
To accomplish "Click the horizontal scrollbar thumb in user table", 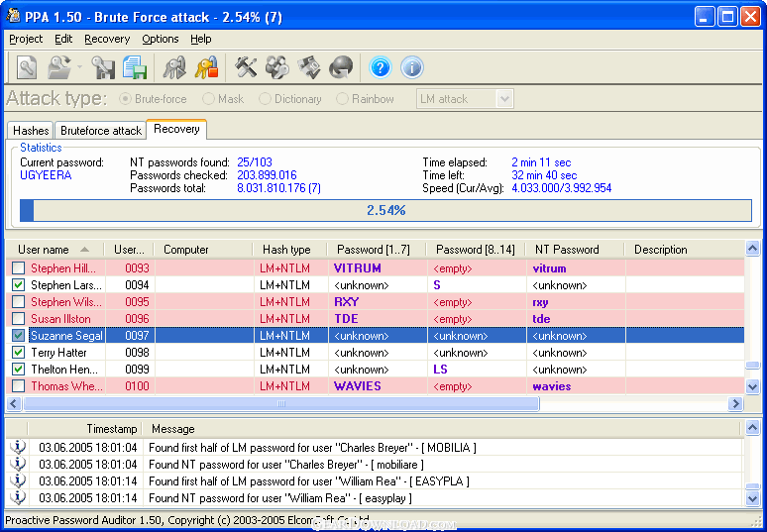I will pyautogui.click(x=281, y=403).
